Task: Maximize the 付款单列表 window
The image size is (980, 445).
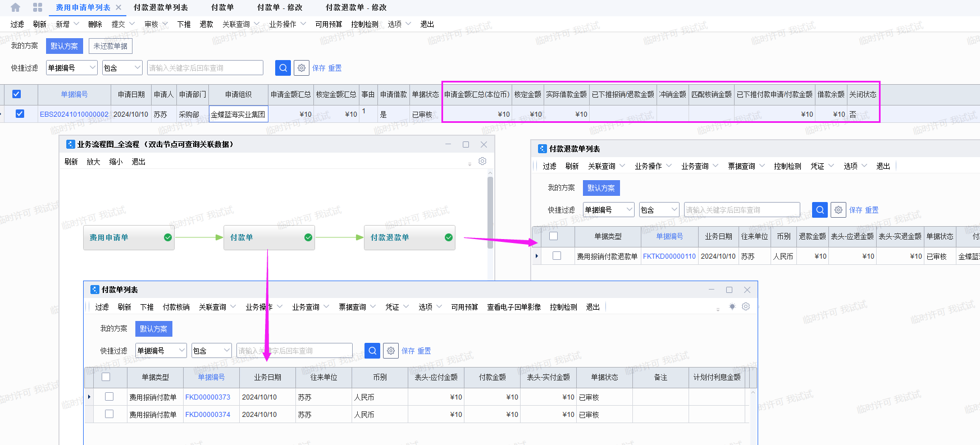Action: click(729, 290)
